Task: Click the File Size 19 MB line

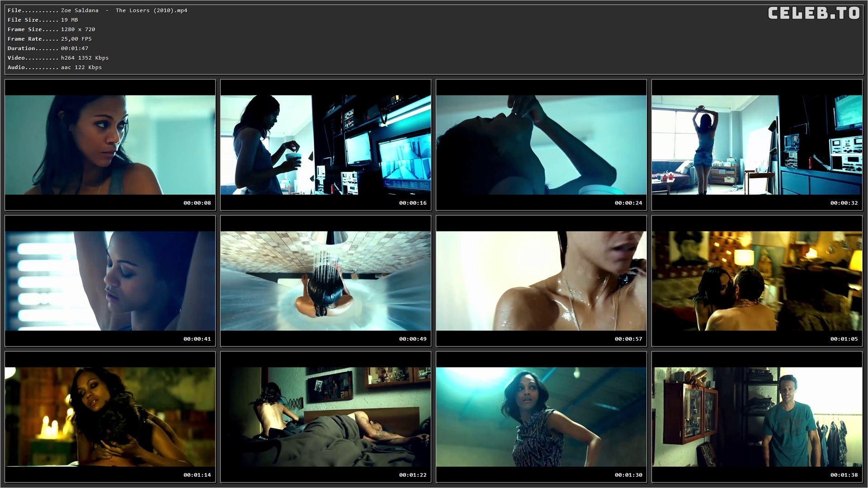Action: (x=43, y=20)
